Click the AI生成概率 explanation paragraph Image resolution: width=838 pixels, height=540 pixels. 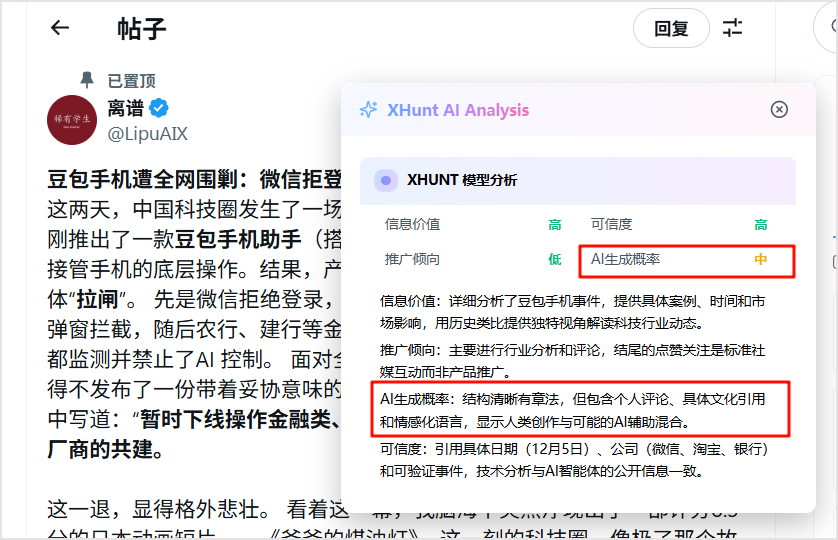coord(572,410)
